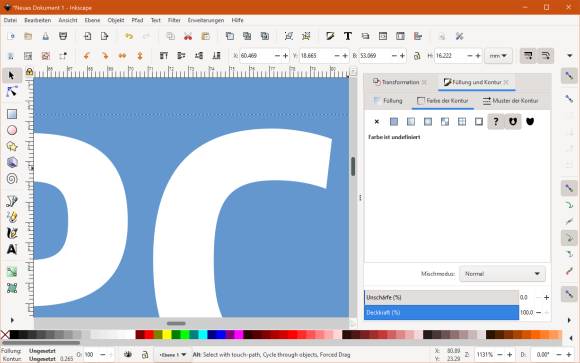Viewport: 580px width, 363px height.
Task: Click the rotation angle field
Action: tap(542, 354)
